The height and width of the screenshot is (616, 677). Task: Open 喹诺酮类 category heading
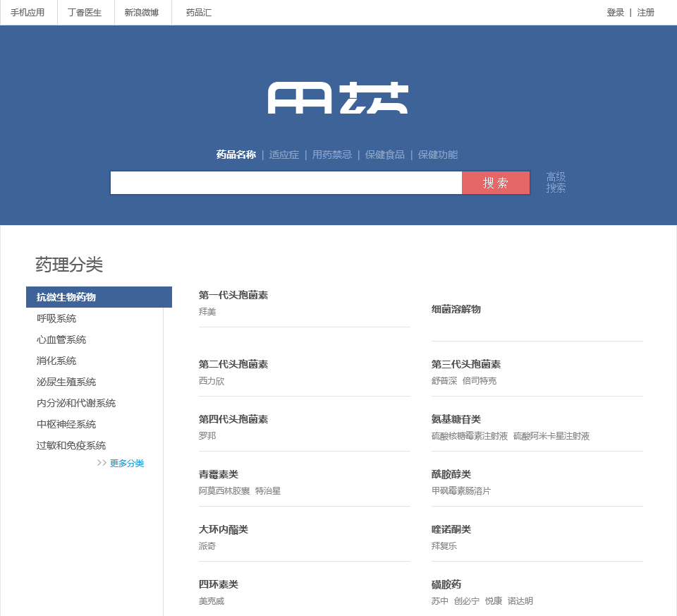point(451,529)
